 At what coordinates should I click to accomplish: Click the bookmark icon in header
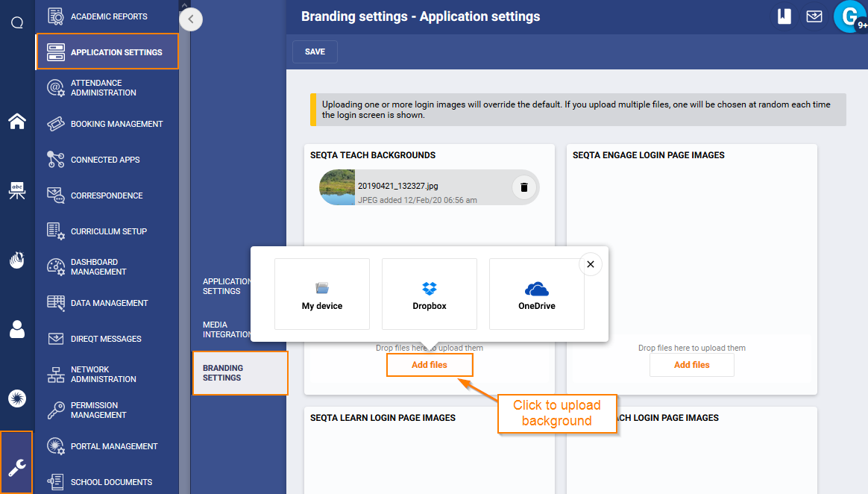[x=784, y=16]
